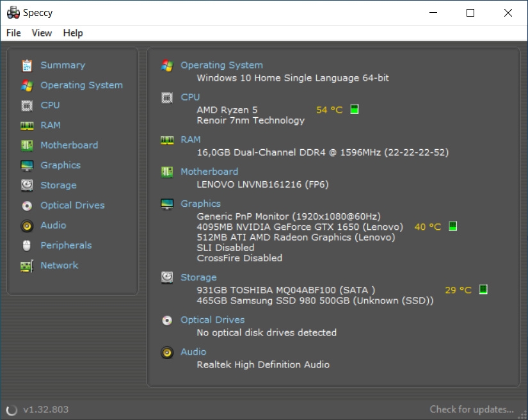This screenshot has width=528, height=420.
Task: Click the RAM stick icon in sidebar
Action: coord(27,125)
